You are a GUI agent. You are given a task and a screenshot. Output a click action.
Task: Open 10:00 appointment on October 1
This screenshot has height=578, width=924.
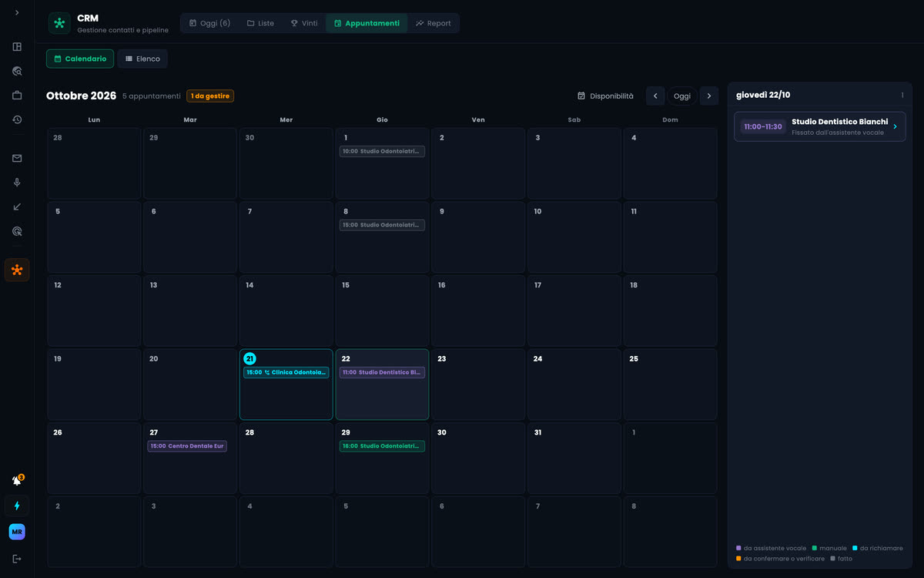382,151
